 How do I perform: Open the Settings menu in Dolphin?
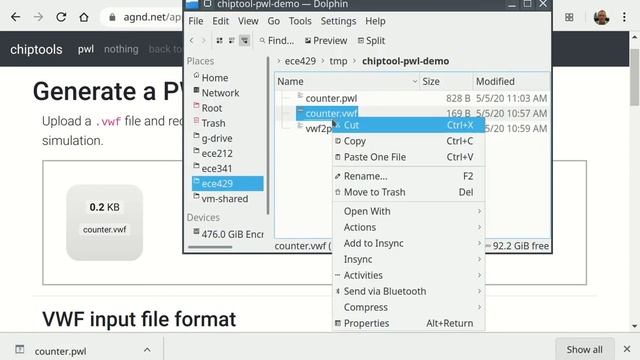point(338,21)
